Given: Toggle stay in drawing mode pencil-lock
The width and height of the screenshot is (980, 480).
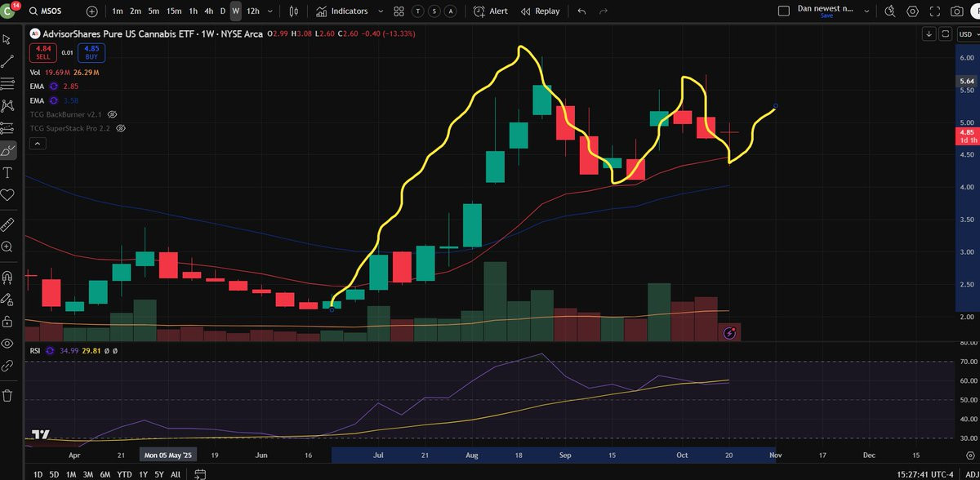Looking at the screenshot, I should tap(8, 299).
